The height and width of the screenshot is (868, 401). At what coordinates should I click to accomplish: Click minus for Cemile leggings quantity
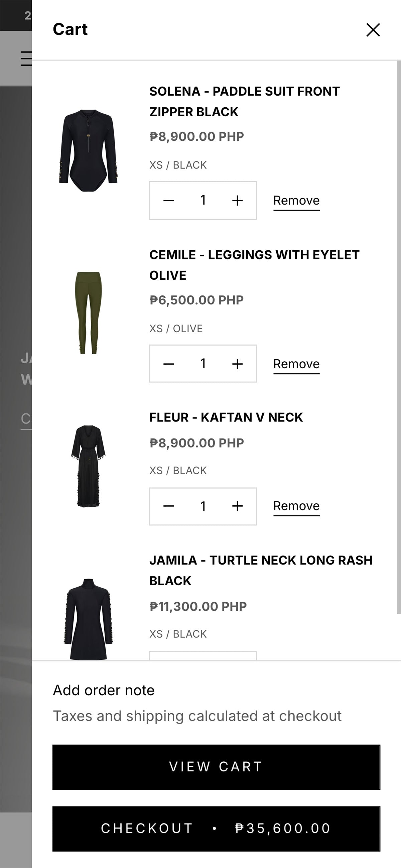pos(168,364)
